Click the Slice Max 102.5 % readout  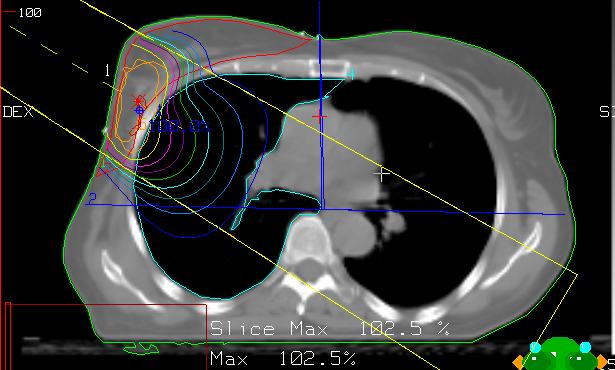329,329
